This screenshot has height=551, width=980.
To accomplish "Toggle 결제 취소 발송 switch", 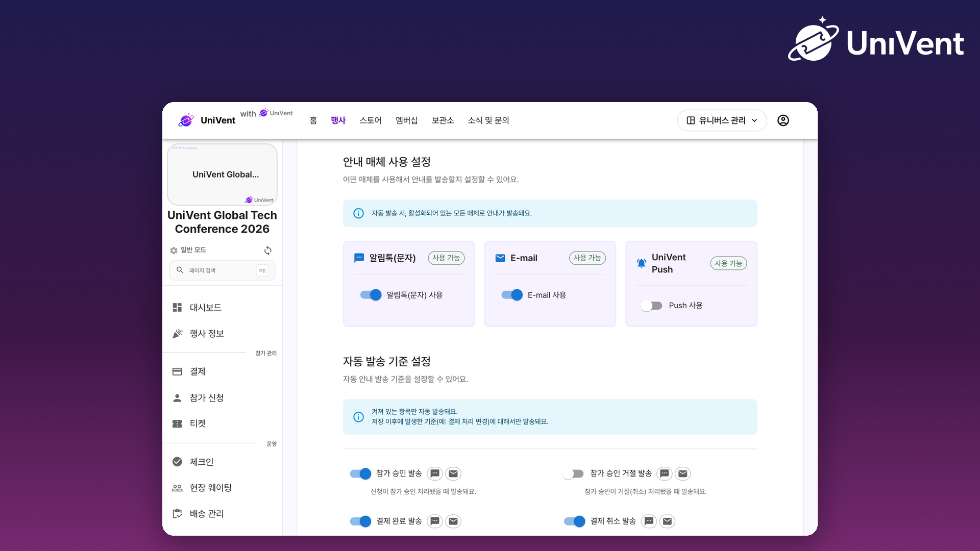I will (574, 521).
